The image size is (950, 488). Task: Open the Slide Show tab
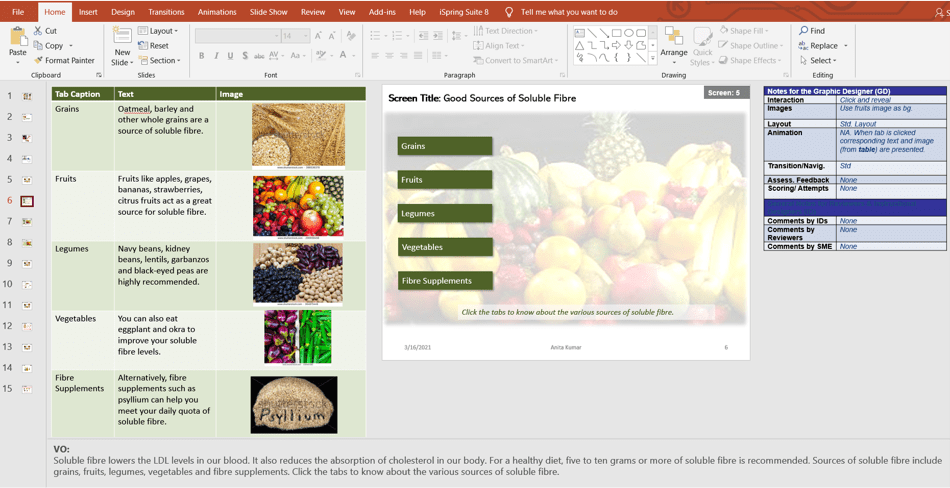click(268, 12)
